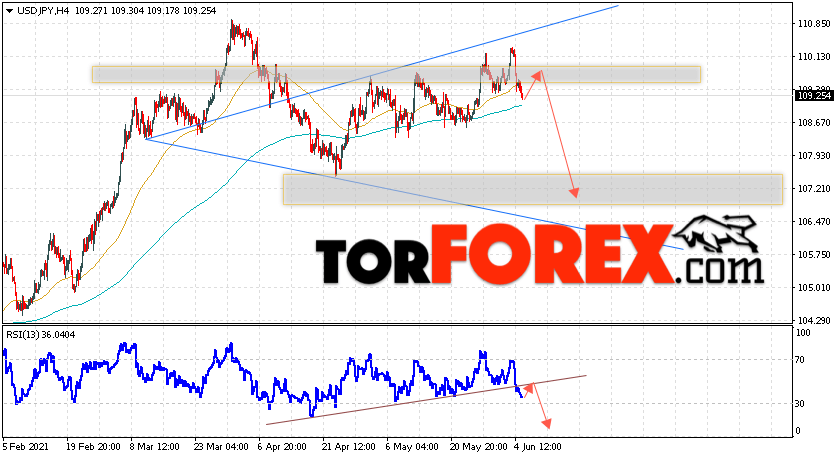Click the 104.290 price axis label
Viewport: 838px width, 458px height.
point(813,321)
